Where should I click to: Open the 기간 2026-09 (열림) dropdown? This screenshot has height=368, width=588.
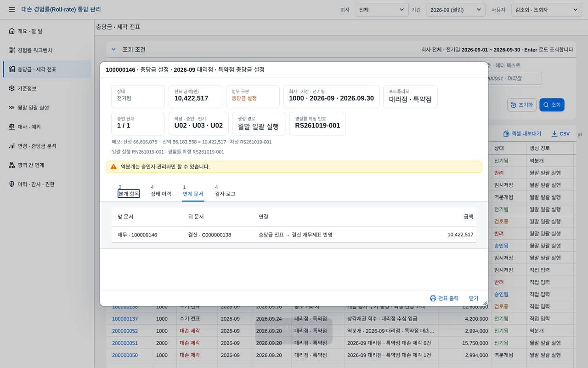[x=456, y=10]
